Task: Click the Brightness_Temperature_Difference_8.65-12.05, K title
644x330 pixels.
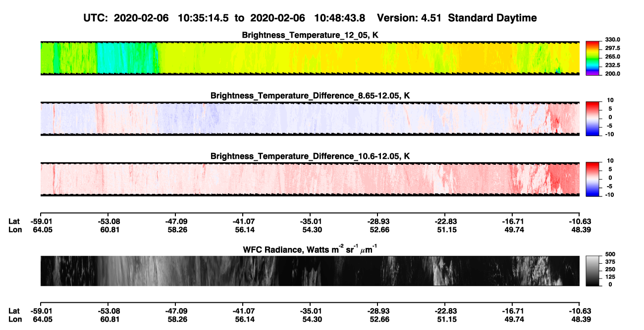Action: tap(311, 95)
